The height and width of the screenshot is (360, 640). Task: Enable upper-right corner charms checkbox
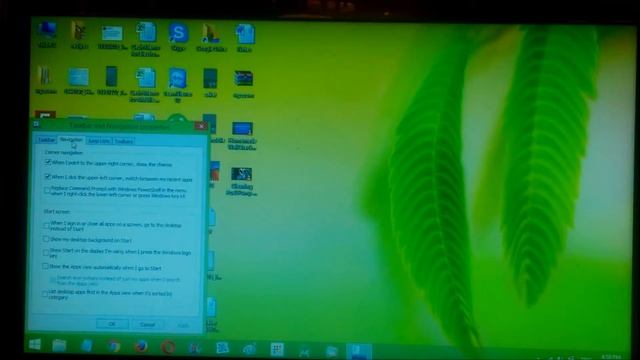[x=47, y=162]
